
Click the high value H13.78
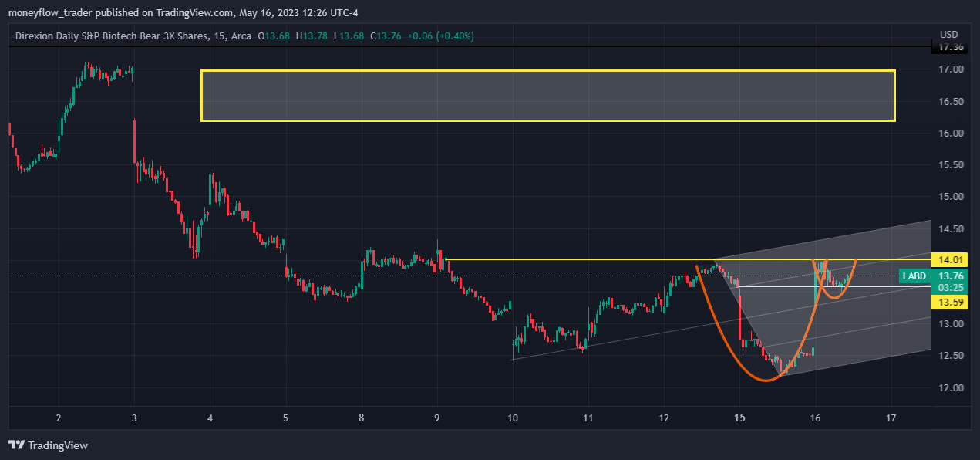coord(311,36)
